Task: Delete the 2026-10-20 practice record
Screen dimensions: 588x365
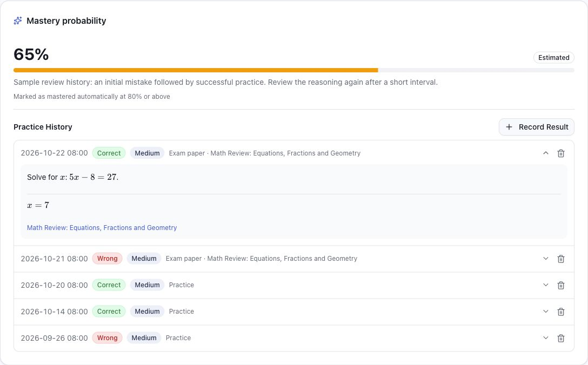Action: pos(560,285)
